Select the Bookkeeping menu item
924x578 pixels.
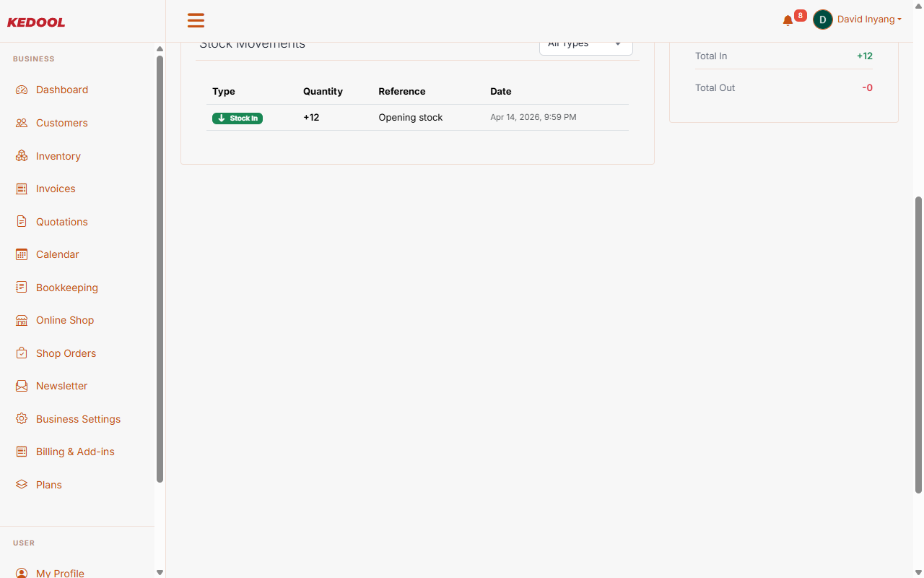tap(67, 288)
